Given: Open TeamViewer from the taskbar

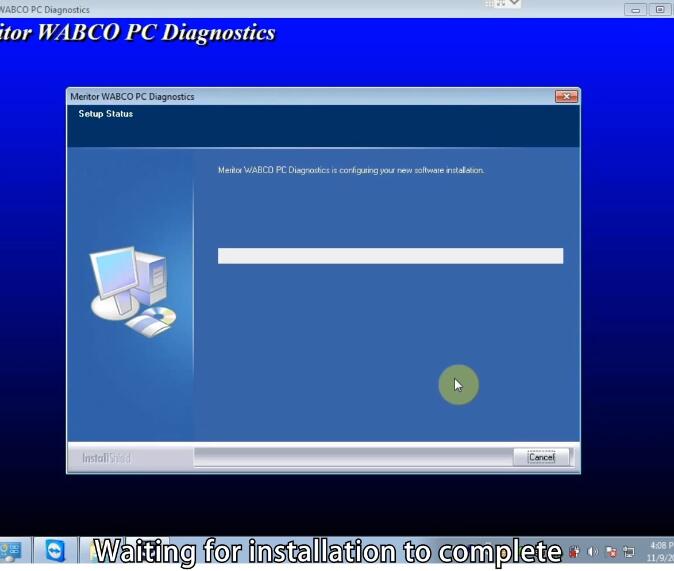Looking at the screenshot, I should 55,550.
